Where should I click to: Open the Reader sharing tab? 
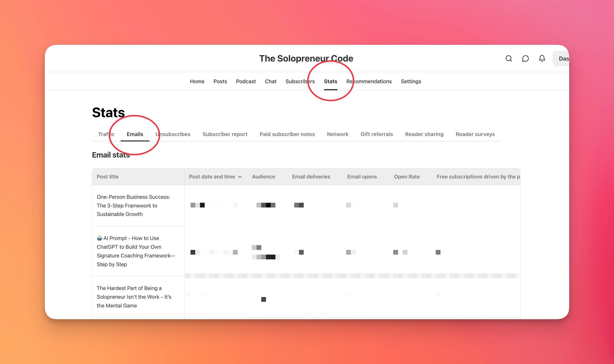click(424, 134)
